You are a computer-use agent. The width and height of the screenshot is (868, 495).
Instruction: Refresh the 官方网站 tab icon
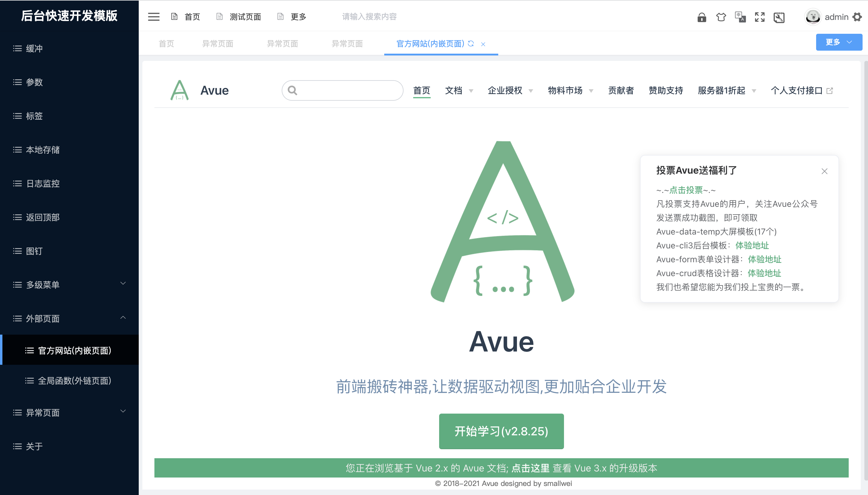pos(471,43)
